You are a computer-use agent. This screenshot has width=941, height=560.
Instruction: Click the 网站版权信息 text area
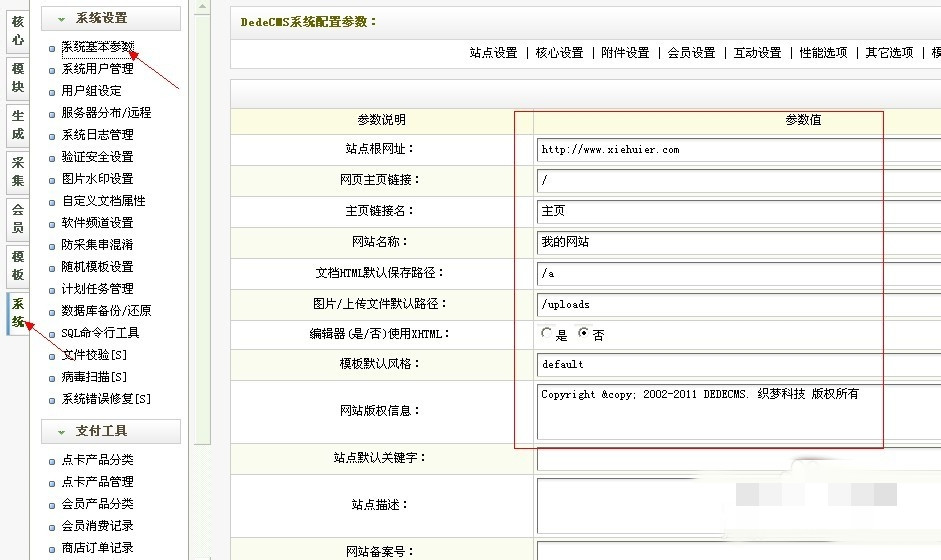click(x=738, y=412)
